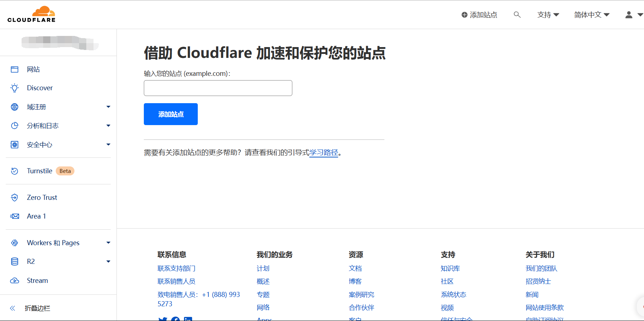The height and width of the screenshot is (321, 644).
Task: Expand the 域注册 submenu arrow
Action: tap(108, 107)
